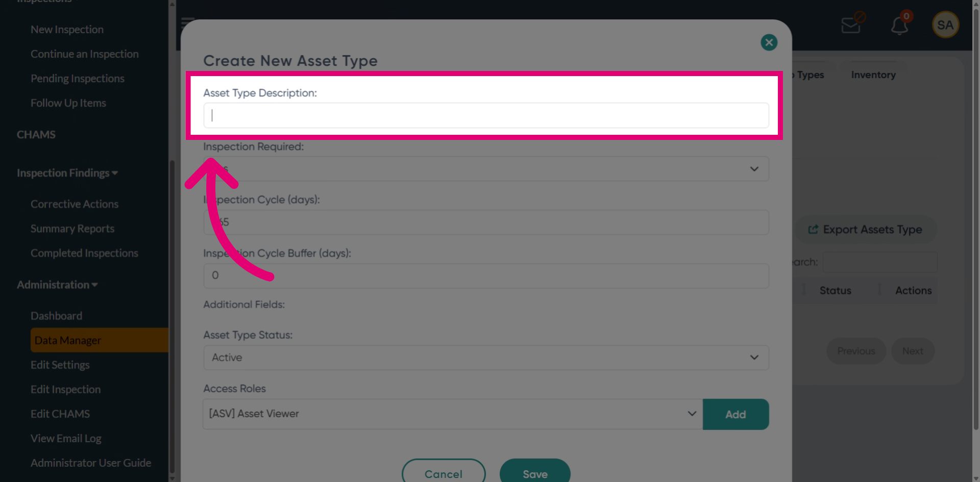Add the selected access role
The width and height of the screenshot is (980, 482).
tap(736, 415)
